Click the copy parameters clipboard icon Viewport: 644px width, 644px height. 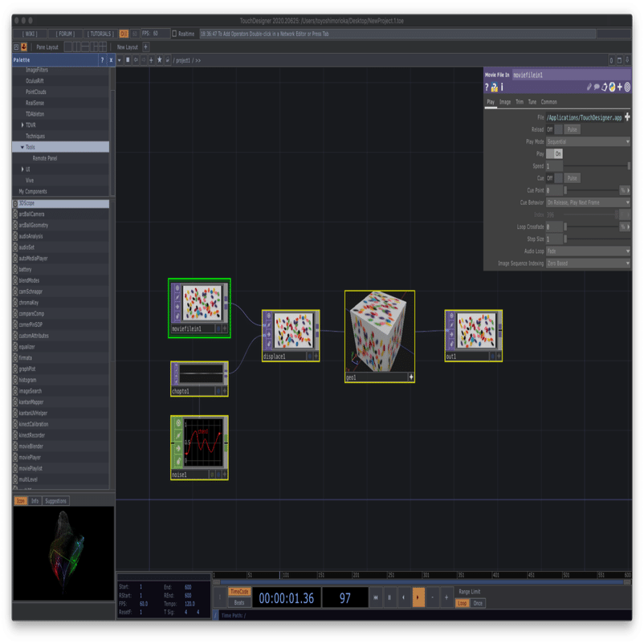[x=604, y=87]
